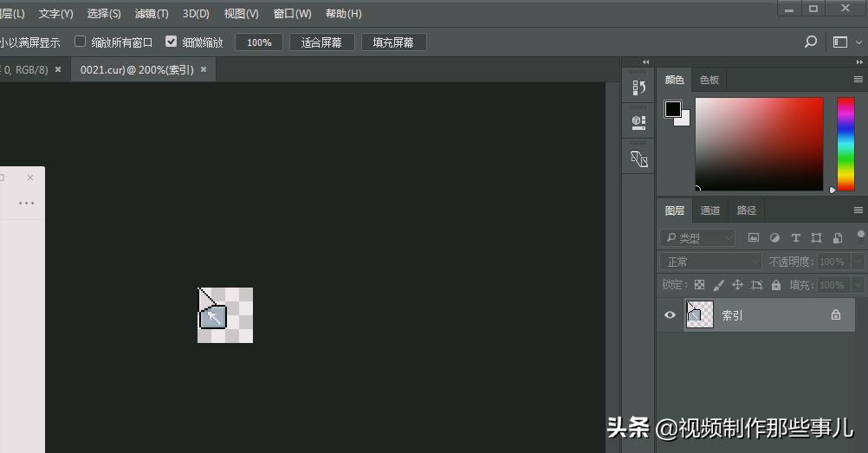Lock image pixels brush icon

718,285
